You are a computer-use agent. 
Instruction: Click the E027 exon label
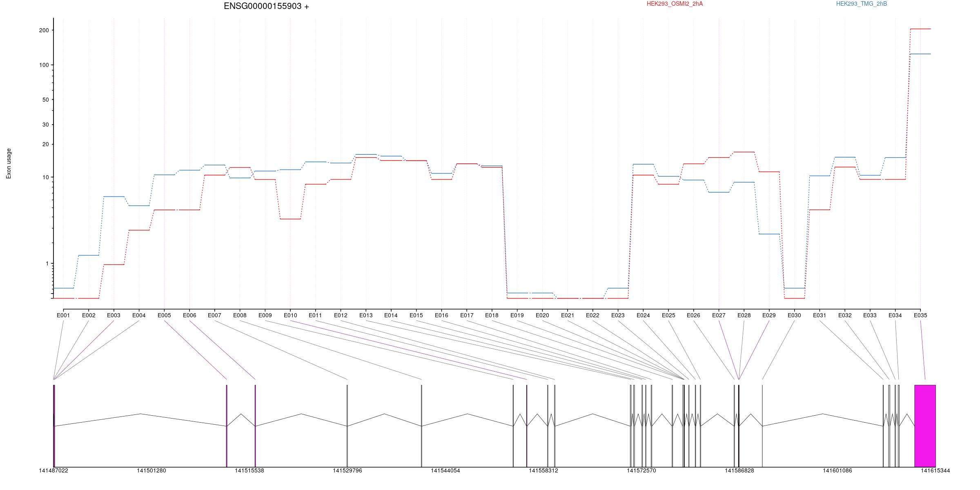pos(719,315)
